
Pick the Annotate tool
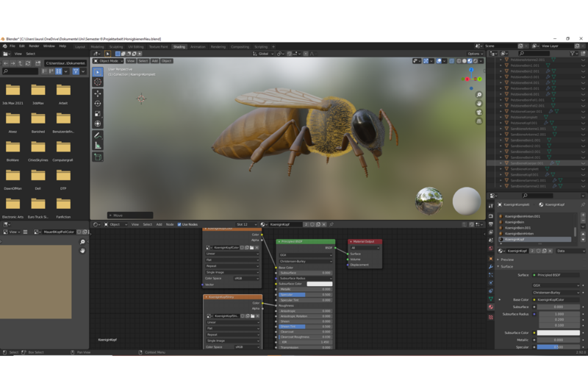(x=98, y=135)
